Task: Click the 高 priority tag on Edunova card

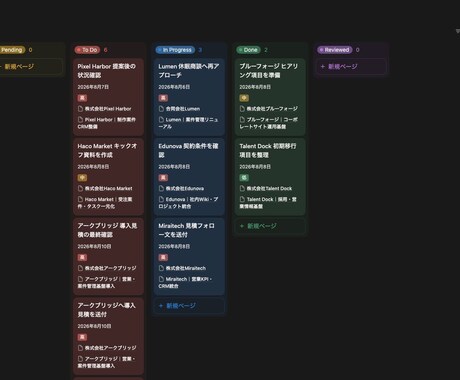Action: coord(163,178)
